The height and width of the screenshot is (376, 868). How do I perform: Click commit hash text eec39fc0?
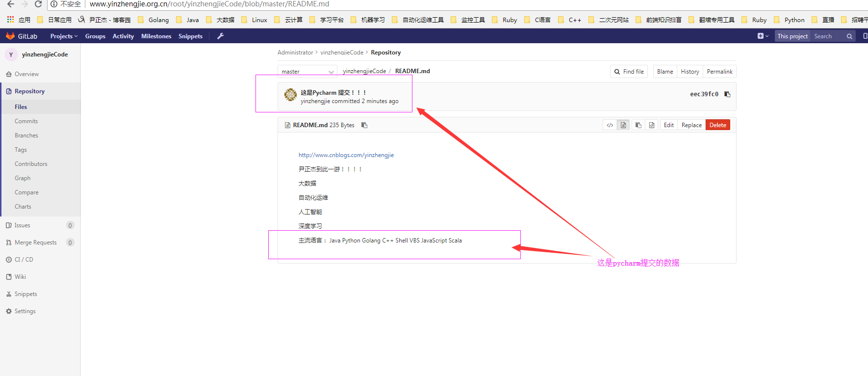pyautogui.click(x=704, y=94)
